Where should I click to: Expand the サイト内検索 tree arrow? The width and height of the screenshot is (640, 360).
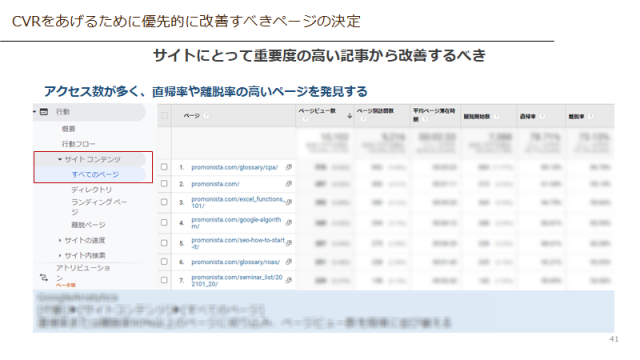[x=60, y=256]
